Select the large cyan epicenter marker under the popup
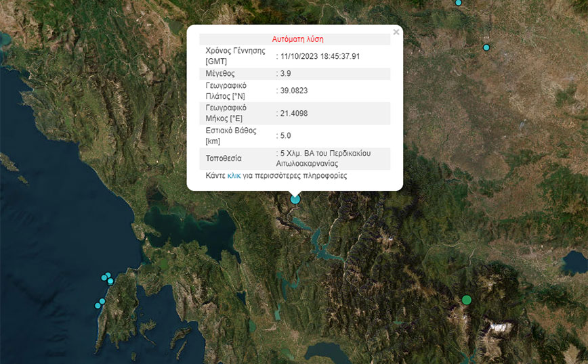 click(295, 199)
